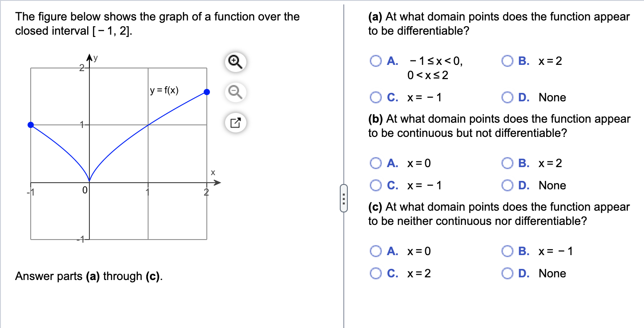644x328 pixels.
Task: Pick option B x = 2 for part (b)
Action: (x=507, y=163)
